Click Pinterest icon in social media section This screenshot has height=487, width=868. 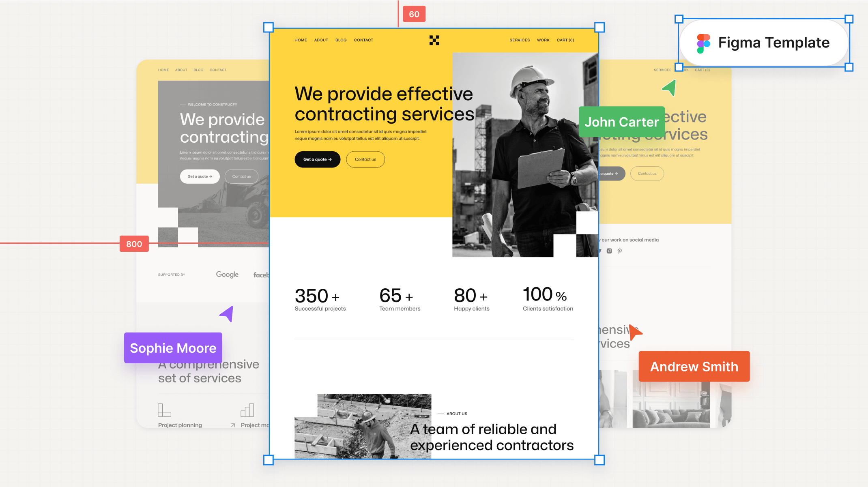619,251
